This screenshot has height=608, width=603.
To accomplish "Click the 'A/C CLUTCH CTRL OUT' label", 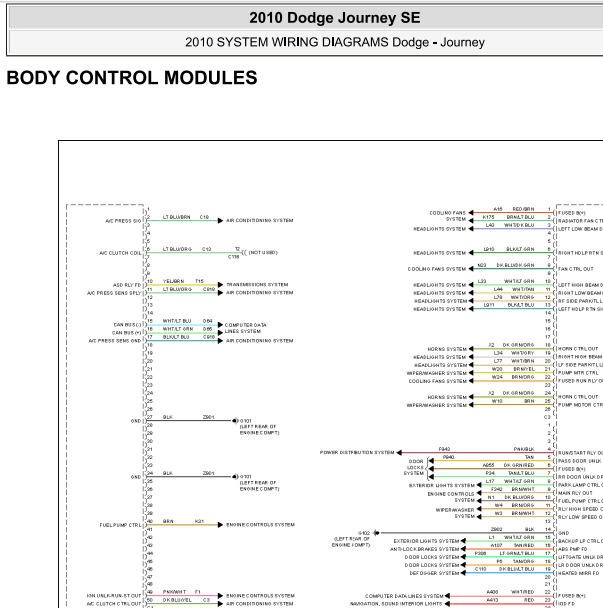I will [x=114, y=604].
